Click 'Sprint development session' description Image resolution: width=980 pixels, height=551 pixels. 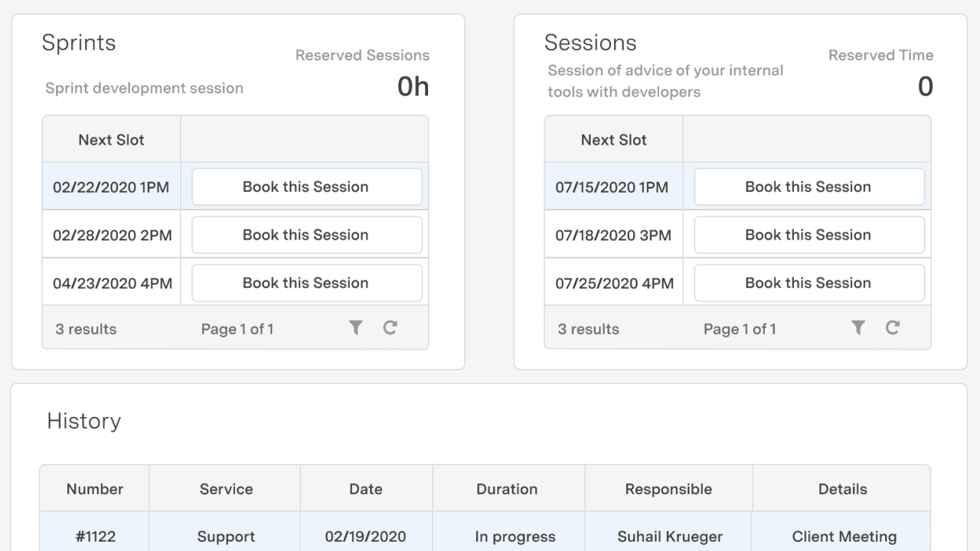pos(144,88)
